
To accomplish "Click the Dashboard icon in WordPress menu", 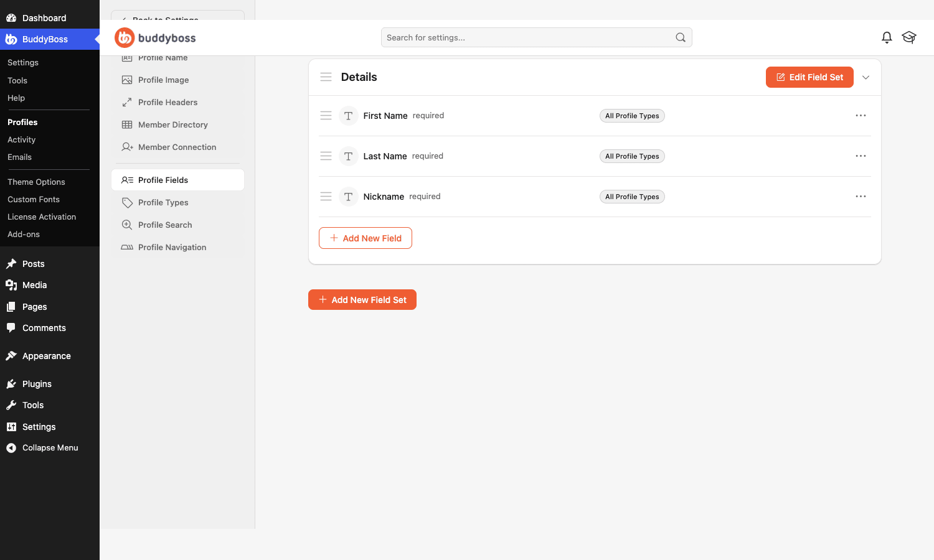I will tap(11, 18).
